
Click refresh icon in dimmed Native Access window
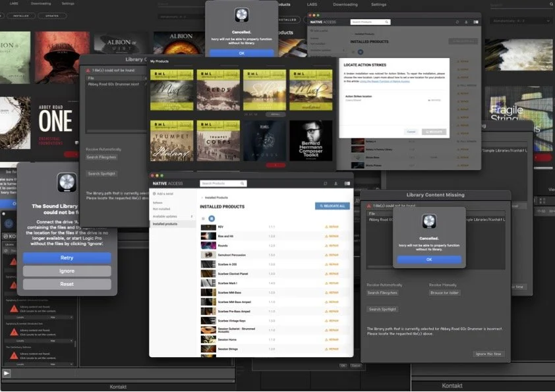tap(457, 22)
